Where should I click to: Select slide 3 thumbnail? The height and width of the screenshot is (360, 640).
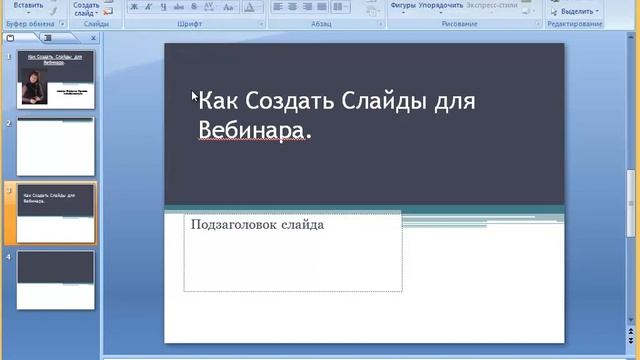56,213
